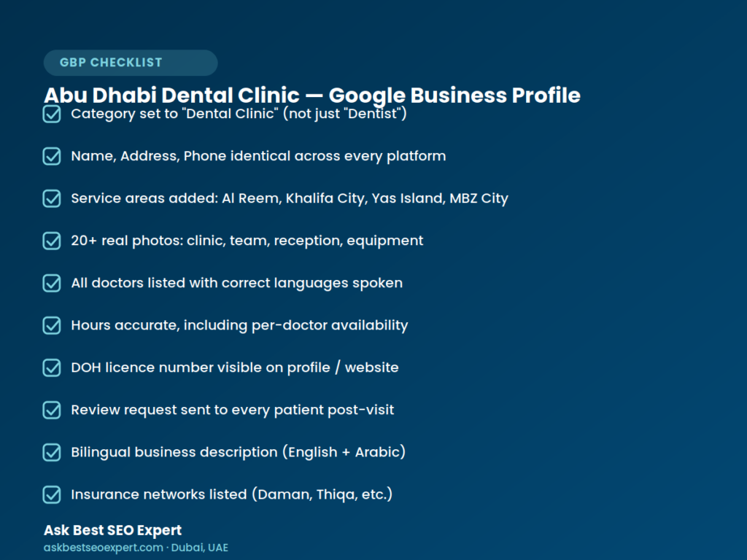Click the GBP CHECKLIST badge

131,63
